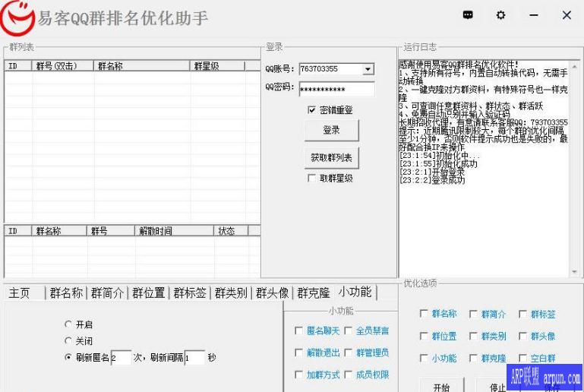
Task: Open the 群位置 tab
Action: click(x=149, y=293)
